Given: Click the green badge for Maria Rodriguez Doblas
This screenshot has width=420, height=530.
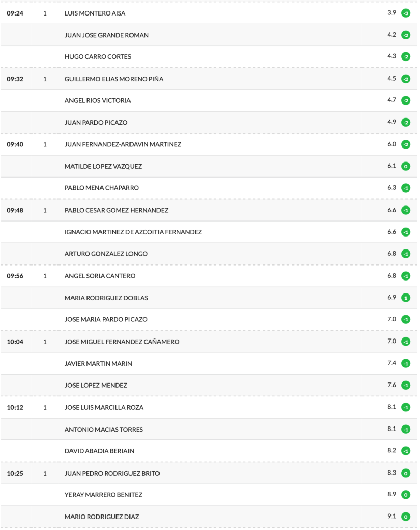Looking at the screenshot, I should [405, 298].
